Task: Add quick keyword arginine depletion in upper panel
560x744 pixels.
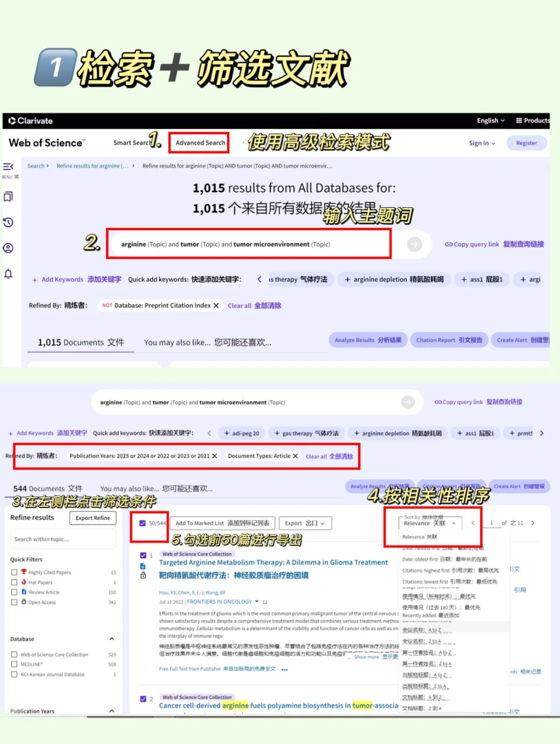Action: point(394,279)
